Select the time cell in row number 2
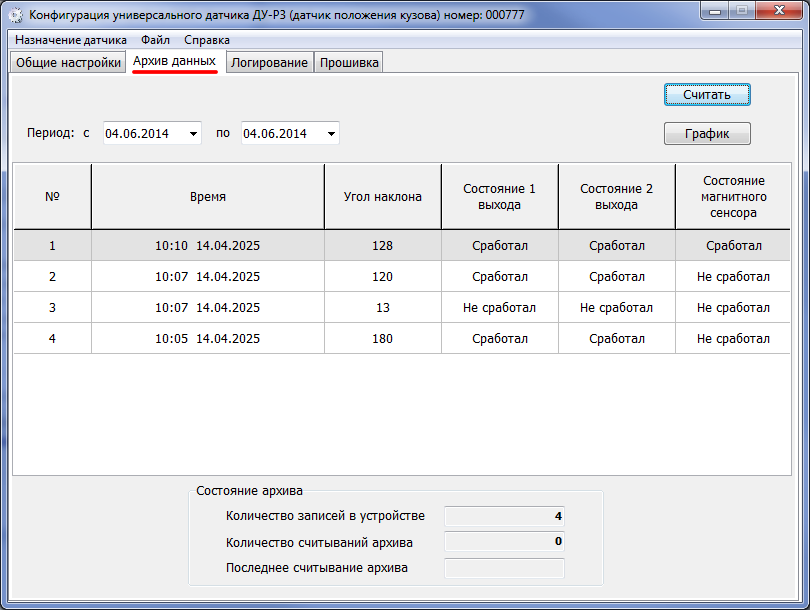810x610 pixels. 208,277
